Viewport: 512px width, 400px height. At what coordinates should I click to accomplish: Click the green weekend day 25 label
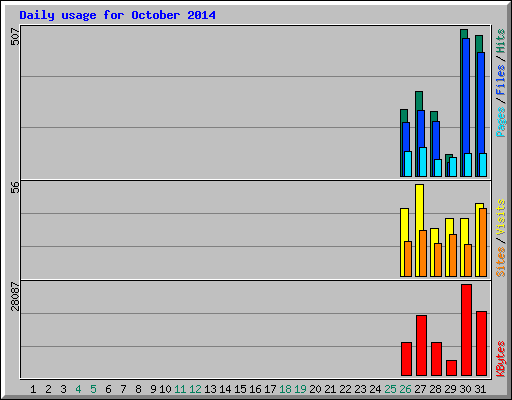point(390,389)
